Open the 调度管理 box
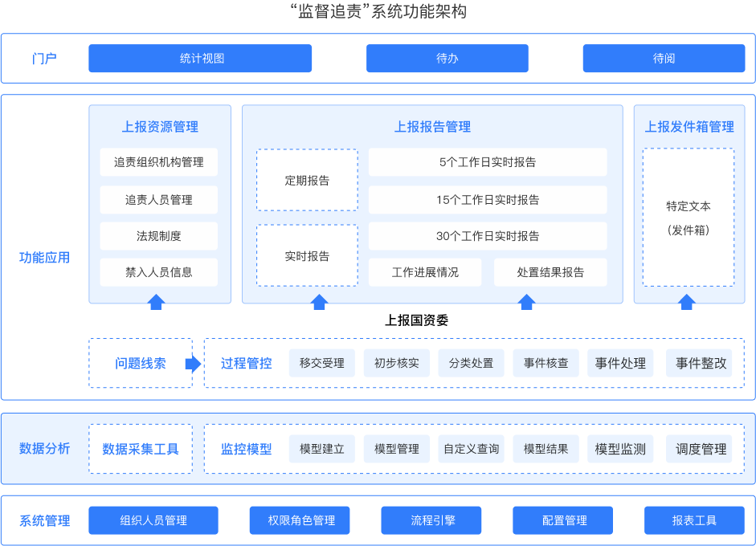 [699, 449]
